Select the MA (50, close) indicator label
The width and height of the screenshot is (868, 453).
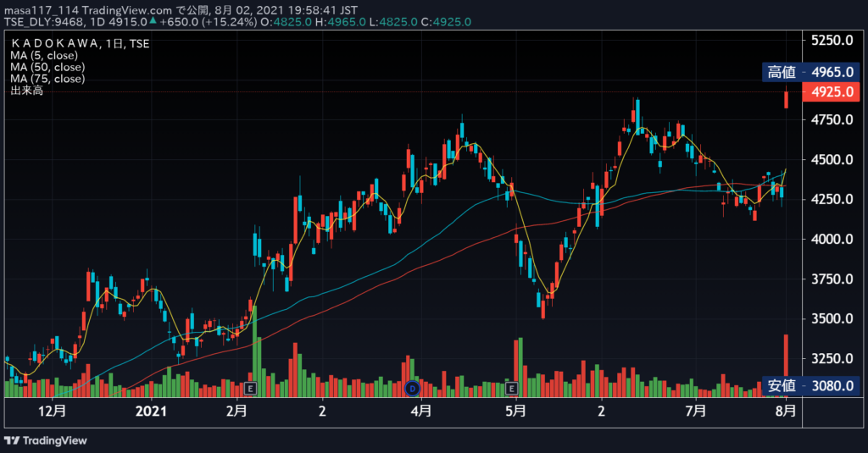pos(47,67)
